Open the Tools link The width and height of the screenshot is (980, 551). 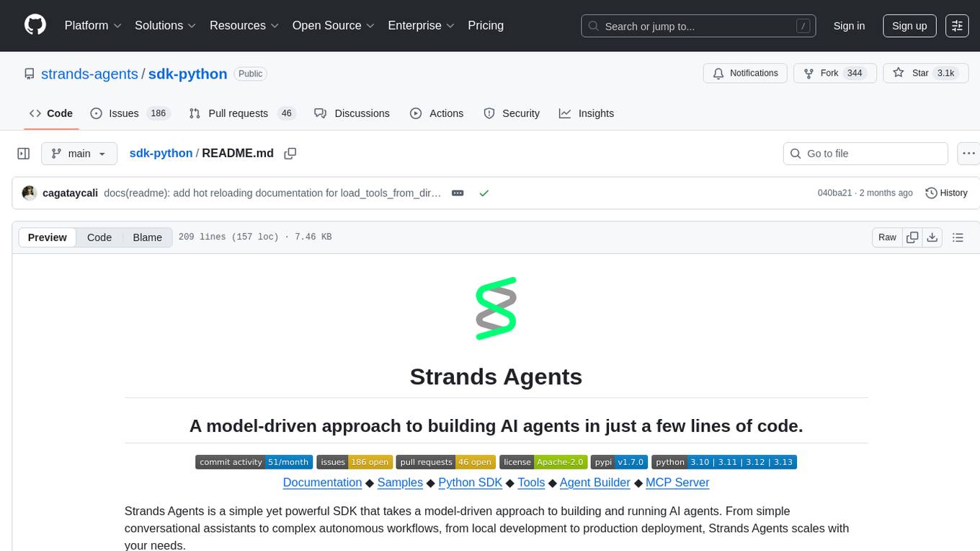coord(531,482)
